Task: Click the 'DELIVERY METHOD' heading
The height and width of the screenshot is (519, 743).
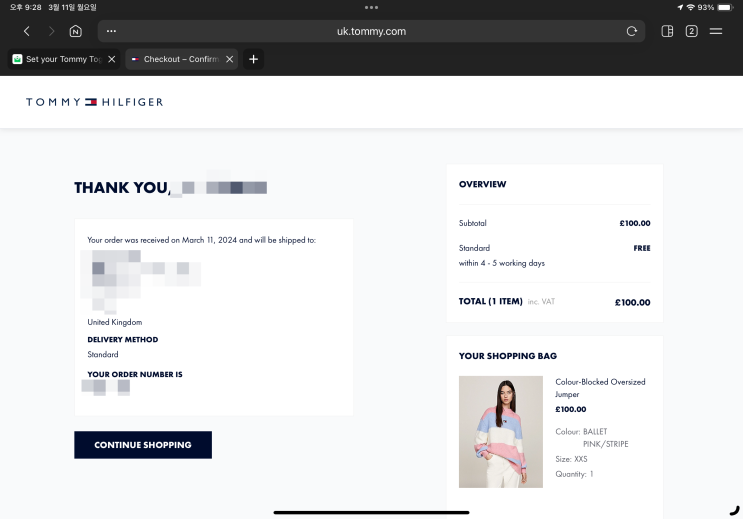Action: pyautogui.click(x=123, y=339)
